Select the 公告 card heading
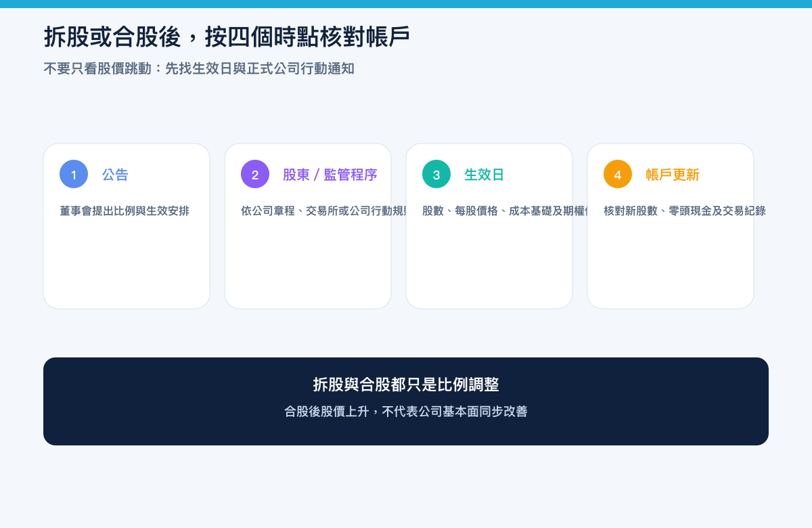This screenshot has width=812, height=528. 115,175
